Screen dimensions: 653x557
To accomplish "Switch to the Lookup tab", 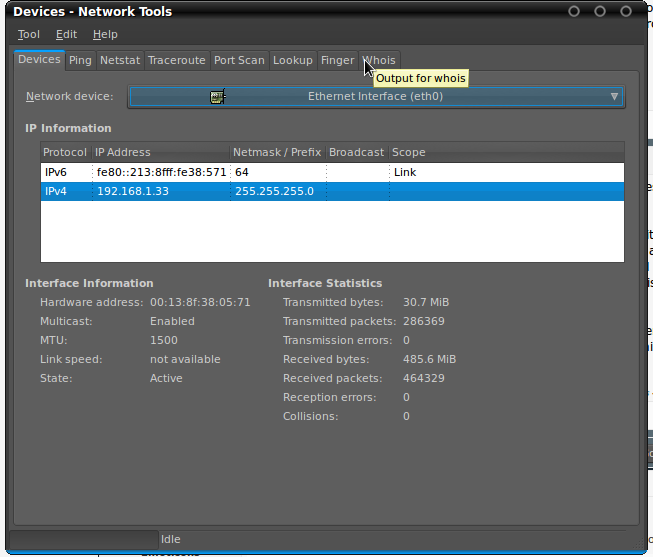I will [x=292, y=60].
